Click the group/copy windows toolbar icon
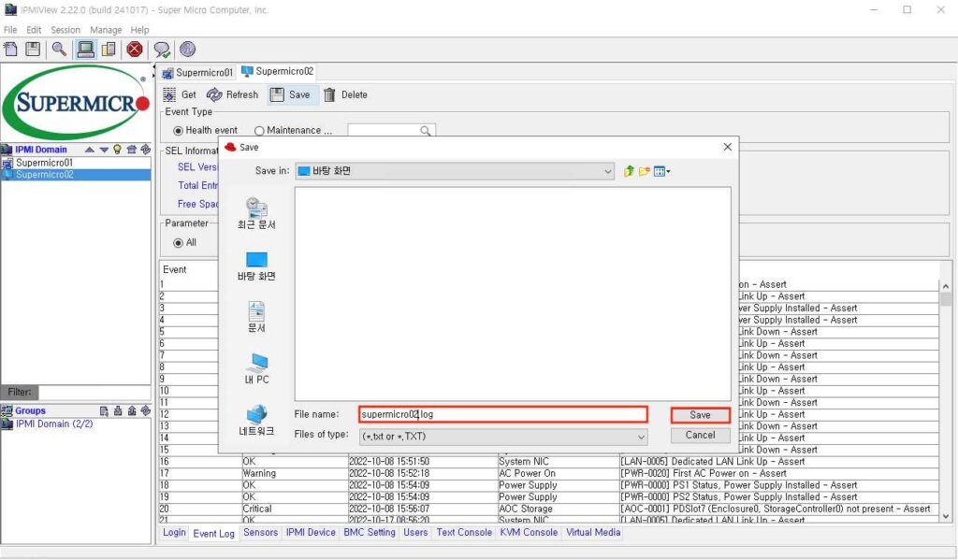 point(109,49)
